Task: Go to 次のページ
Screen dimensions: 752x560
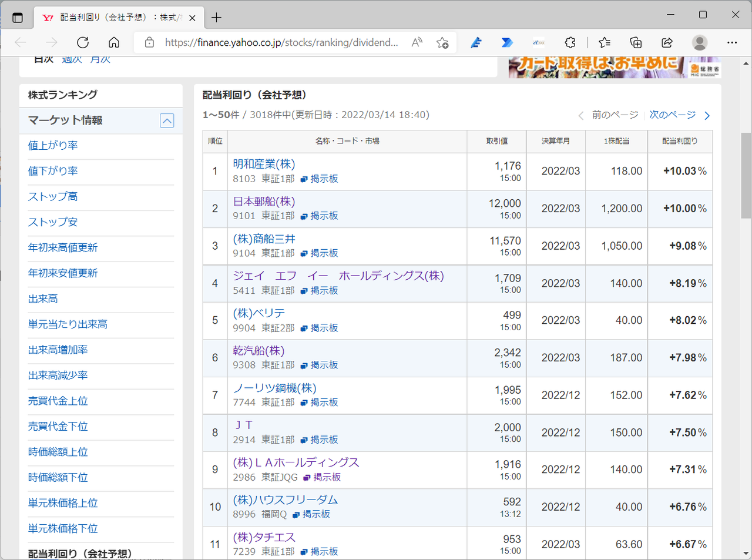Action: pyautogui.click(x=672, y=115)
